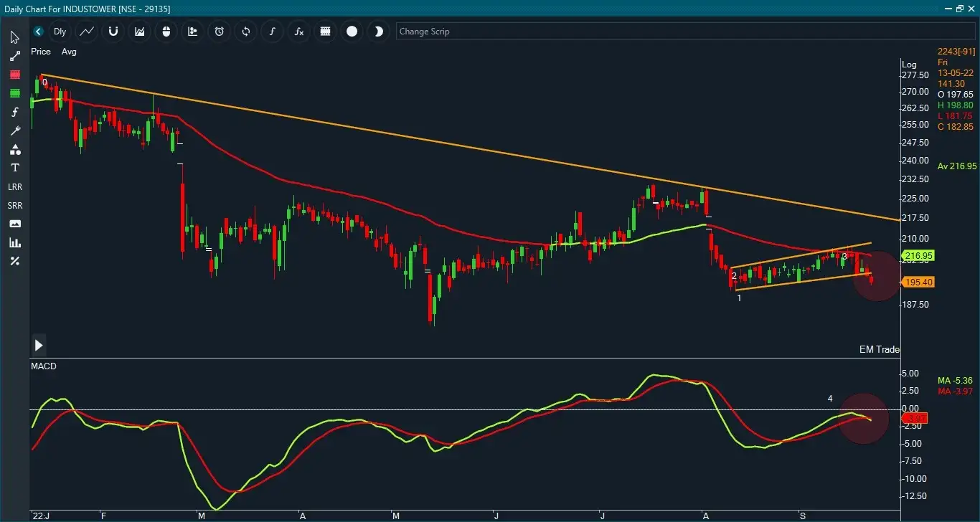Open the bar chart histogram tool
The image size is (980, 522).
pos(14,242)
